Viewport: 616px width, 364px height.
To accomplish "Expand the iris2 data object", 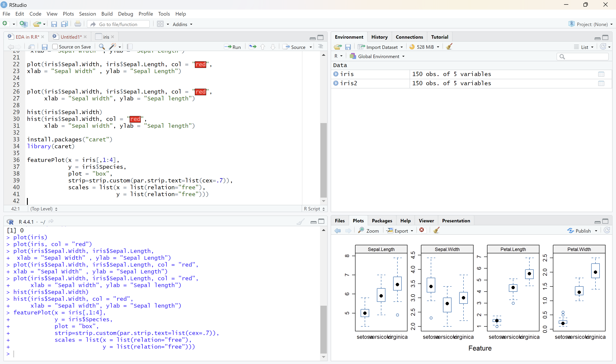I will (336, 83).
